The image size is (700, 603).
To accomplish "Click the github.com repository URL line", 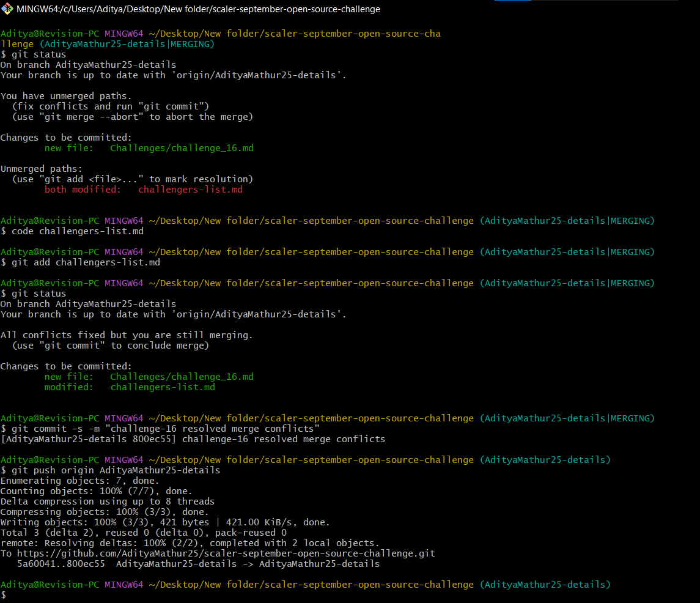I will [218, 553].
